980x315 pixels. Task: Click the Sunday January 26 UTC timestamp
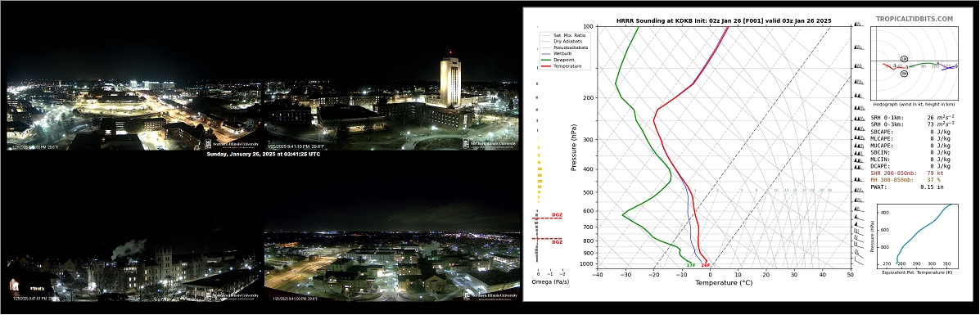coord(263,154)
